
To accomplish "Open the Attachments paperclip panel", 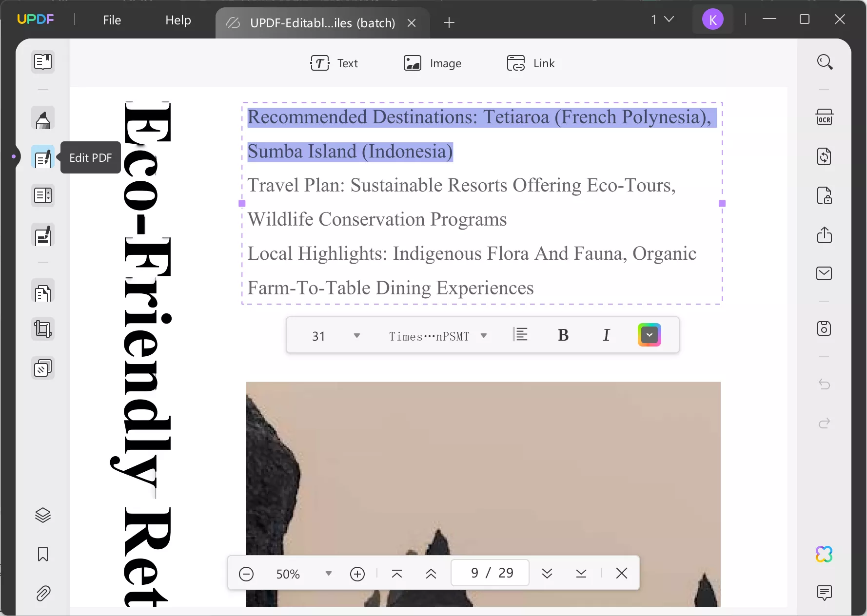I will click(43, 593).
